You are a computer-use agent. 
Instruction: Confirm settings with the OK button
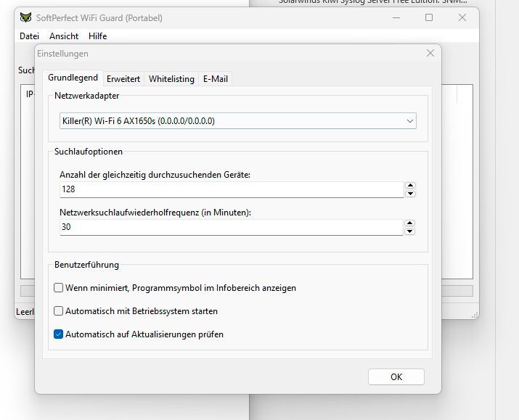coord(396,377)
